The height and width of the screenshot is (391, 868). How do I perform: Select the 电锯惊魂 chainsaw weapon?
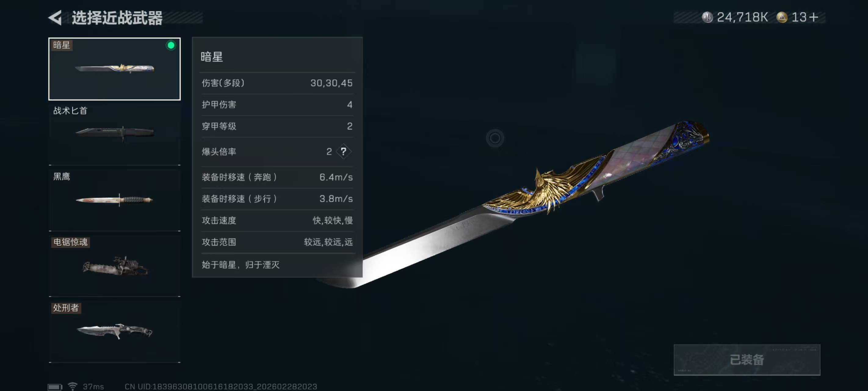(x=114, y=266)
